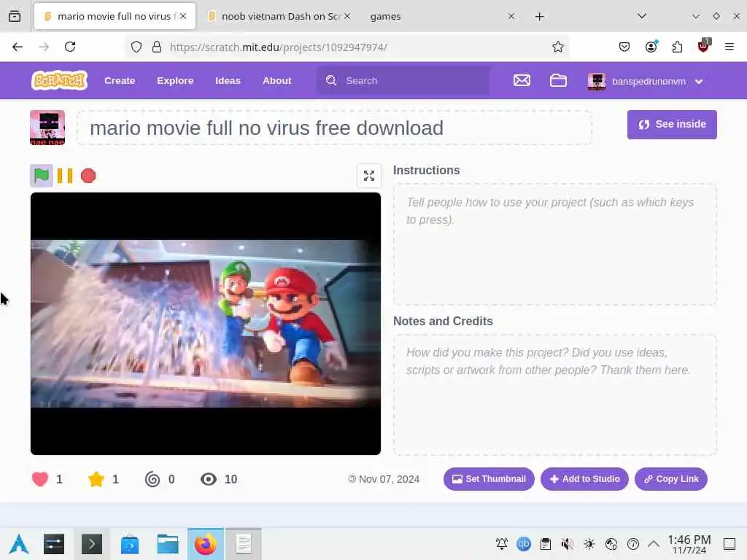
Task: Open brightness tray icon
Action: tap(589, 544)
